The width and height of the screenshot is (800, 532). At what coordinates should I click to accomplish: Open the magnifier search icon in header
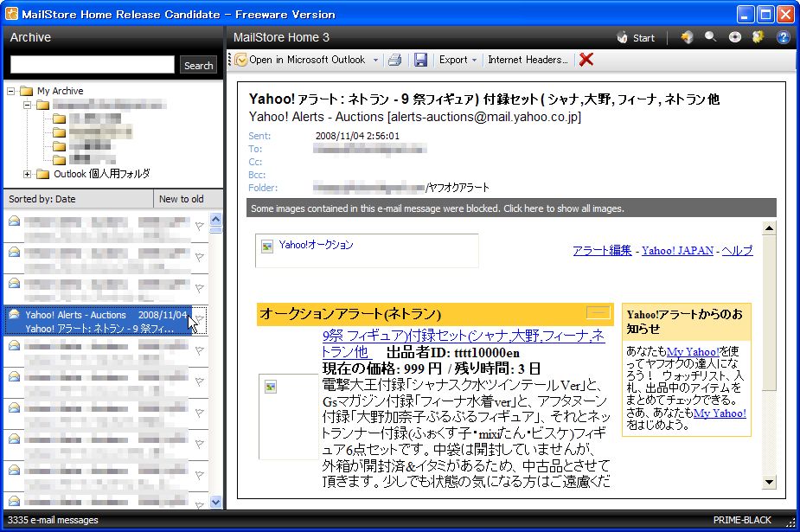point(711,37)
